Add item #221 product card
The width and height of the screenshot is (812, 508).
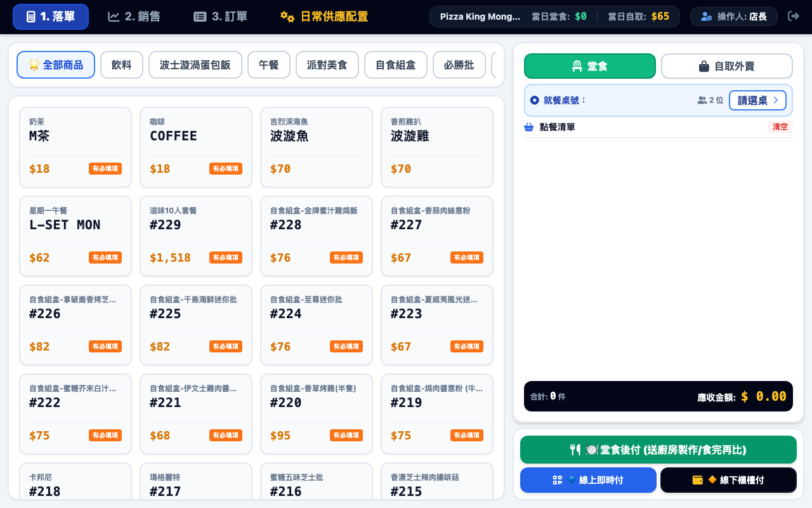pos(196,414)
